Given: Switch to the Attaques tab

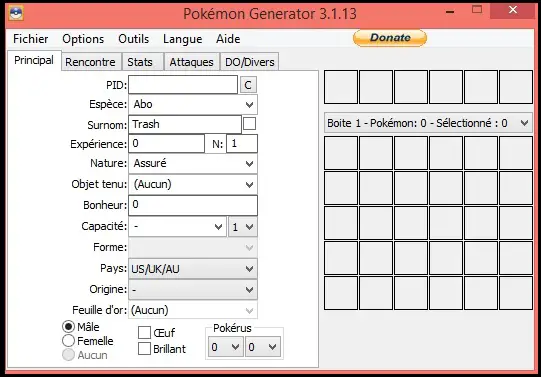Looking at the screenshot, I should tap(191, 62).
